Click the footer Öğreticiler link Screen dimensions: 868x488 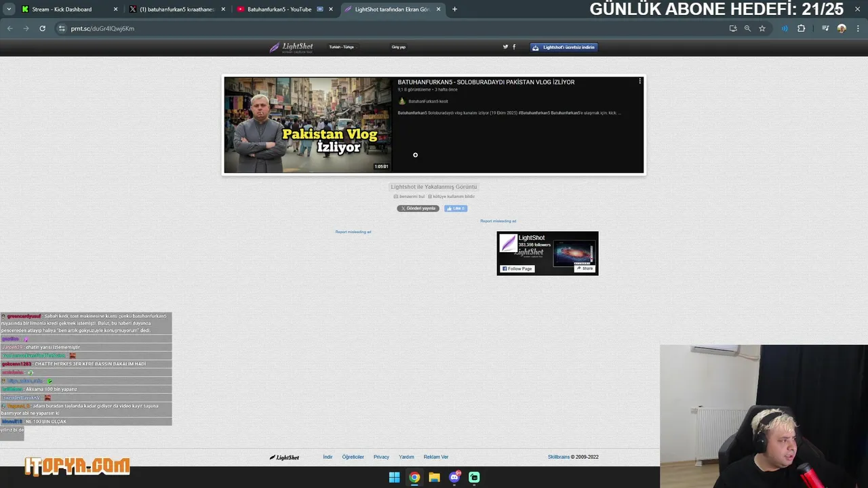pyautogui.click(x=353, y=457)
